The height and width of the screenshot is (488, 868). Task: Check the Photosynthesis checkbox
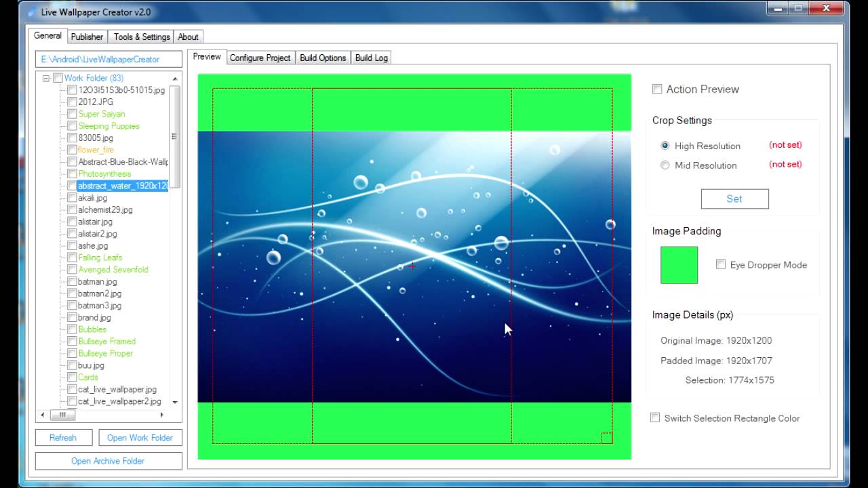point(72,174)
